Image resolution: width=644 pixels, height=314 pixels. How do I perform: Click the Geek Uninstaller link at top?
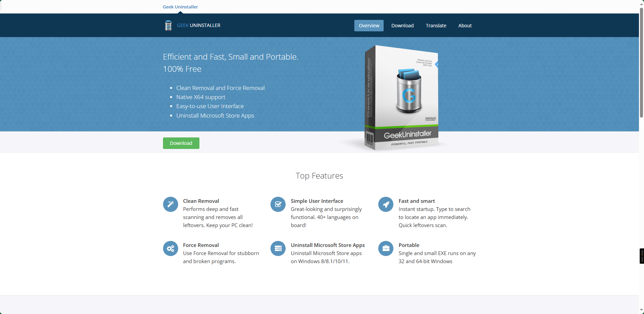181,7
